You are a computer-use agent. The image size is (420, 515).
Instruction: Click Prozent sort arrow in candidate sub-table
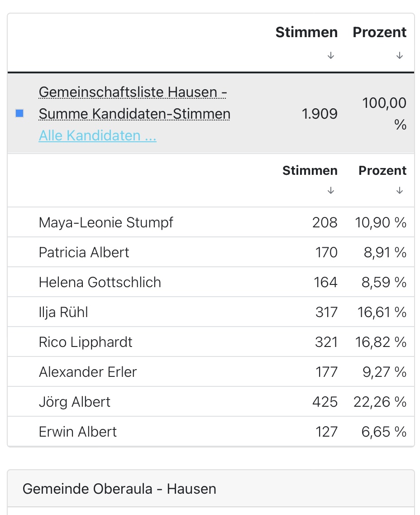click(x=399, y=191)
